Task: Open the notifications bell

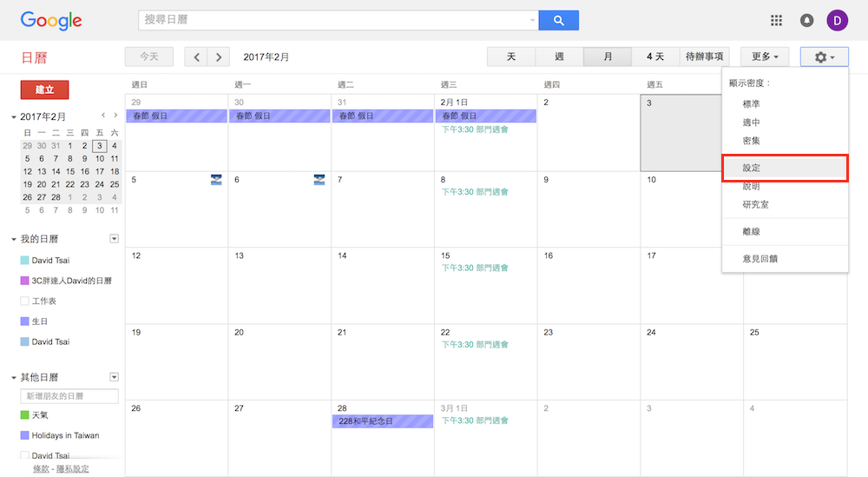Action: pyautogui.click(x=806, y=21)
